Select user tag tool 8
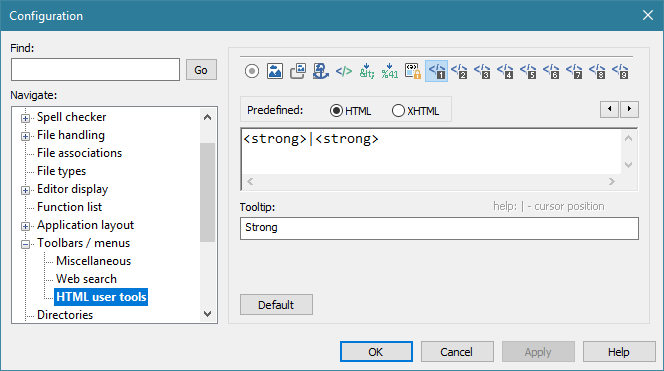This screenshot has width=664, height=371. (597, 71)
